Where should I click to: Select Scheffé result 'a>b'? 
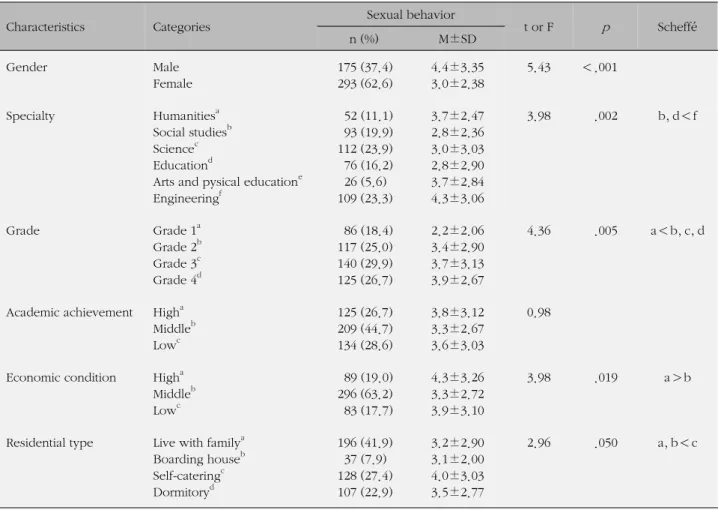coord(677,378)
